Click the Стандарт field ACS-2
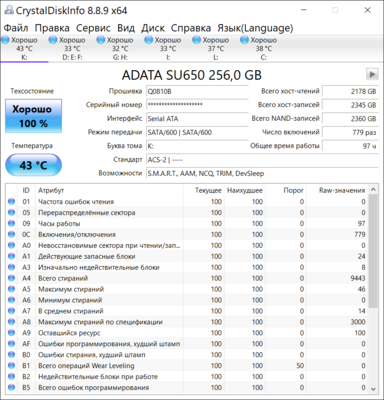 click(x=262, y=160)
